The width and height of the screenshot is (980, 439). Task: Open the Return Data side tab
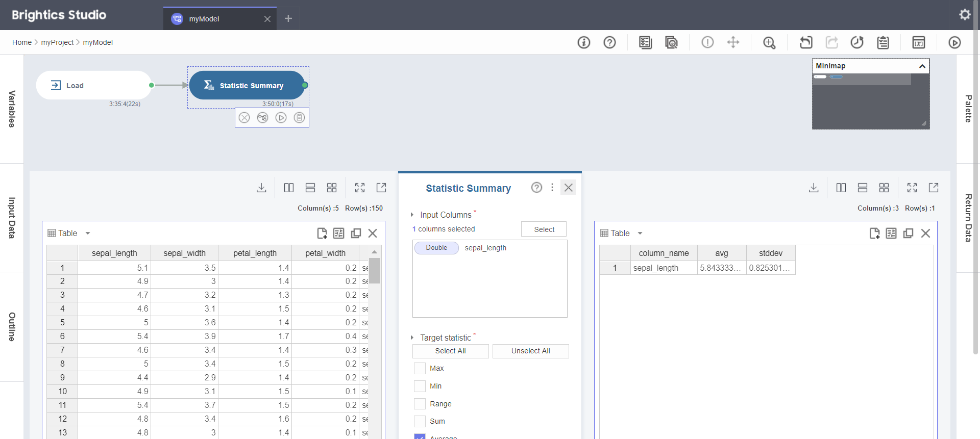point(968,218)
